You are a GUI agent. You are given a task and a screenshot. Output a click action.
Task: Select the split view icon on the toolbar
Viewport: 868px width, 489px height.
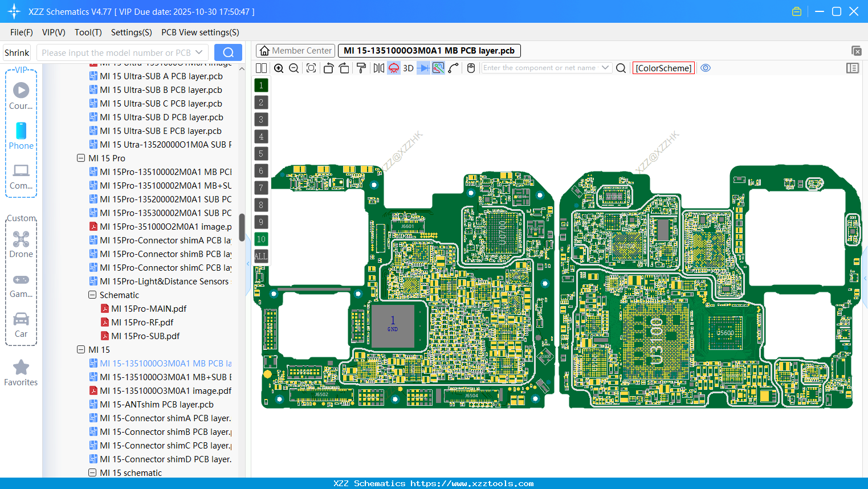[x=261, y=68]
